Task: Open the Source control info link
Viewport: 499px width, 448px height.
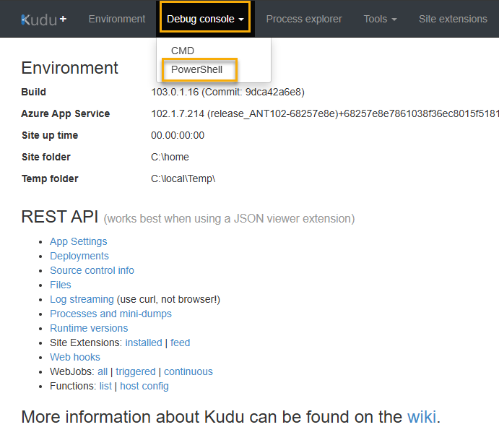Action: [92, 270]
